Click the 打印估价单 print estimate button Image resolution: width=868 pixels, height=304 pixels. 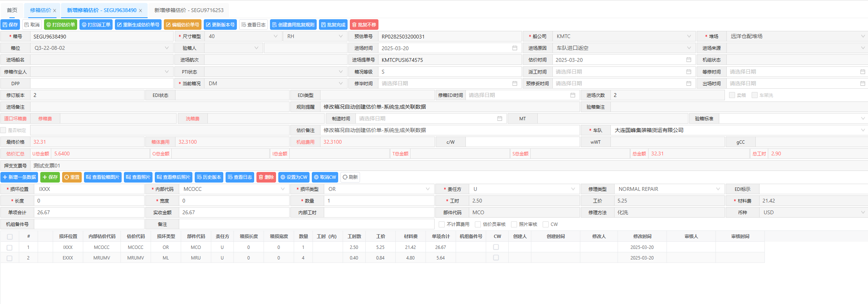click(60, 25)
